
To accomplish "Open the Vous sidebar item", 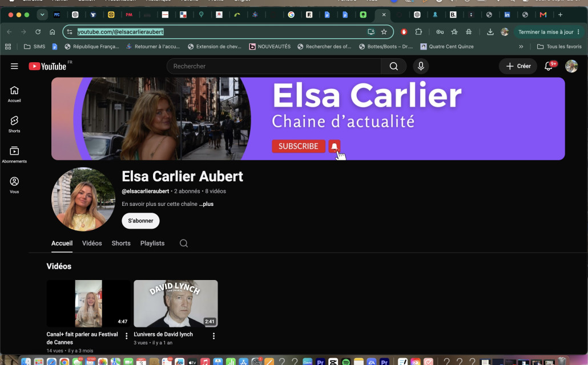I will pos(14,185).
